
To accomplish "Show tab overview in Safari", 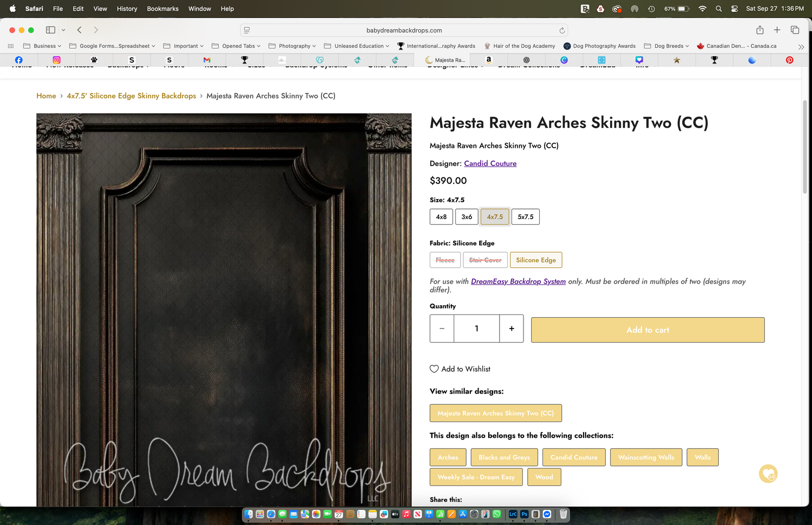I will 795,30.
